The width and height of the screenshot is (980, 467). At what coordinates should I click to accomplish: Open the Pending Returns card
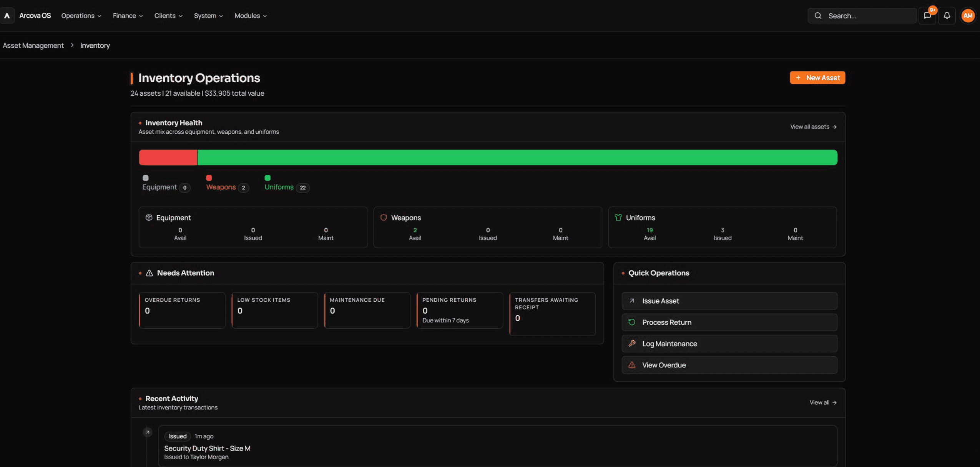[460, 311]
